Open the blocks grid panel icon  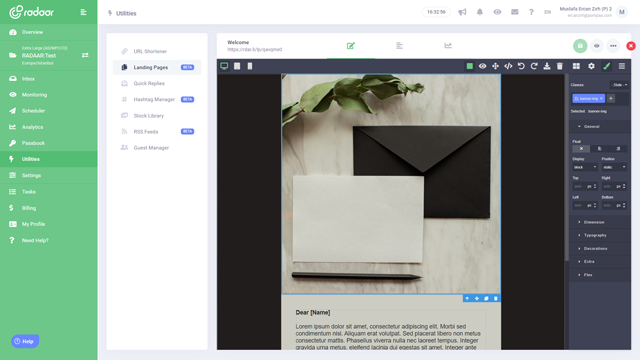click(576, 66)
